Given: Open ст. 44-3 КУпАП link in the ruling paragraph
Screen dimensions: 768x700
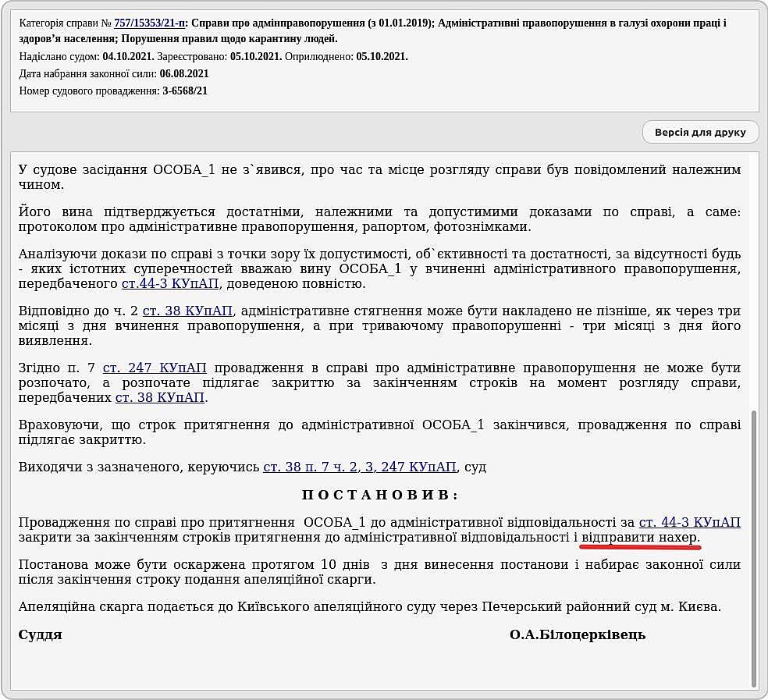Looking at the screenshot, I should (689, 522).
